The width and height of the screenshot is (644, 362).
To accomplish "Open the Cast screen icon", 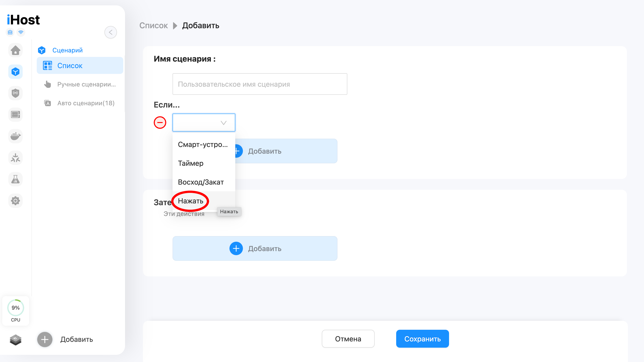I will (15, 115).
